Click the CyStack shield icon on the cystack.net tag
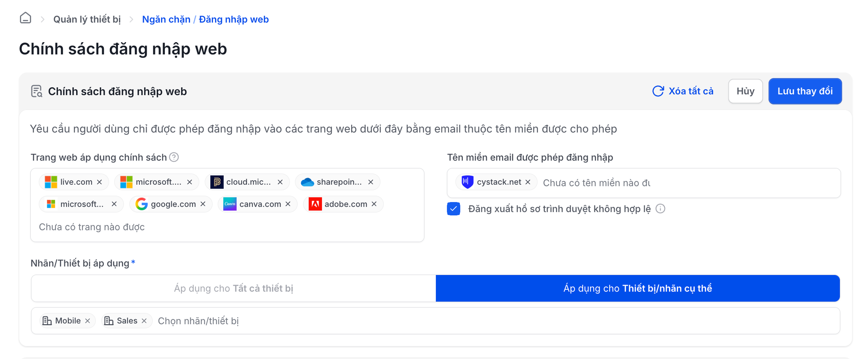The width and height of the screenshot is (868, 359). [467, 182]
